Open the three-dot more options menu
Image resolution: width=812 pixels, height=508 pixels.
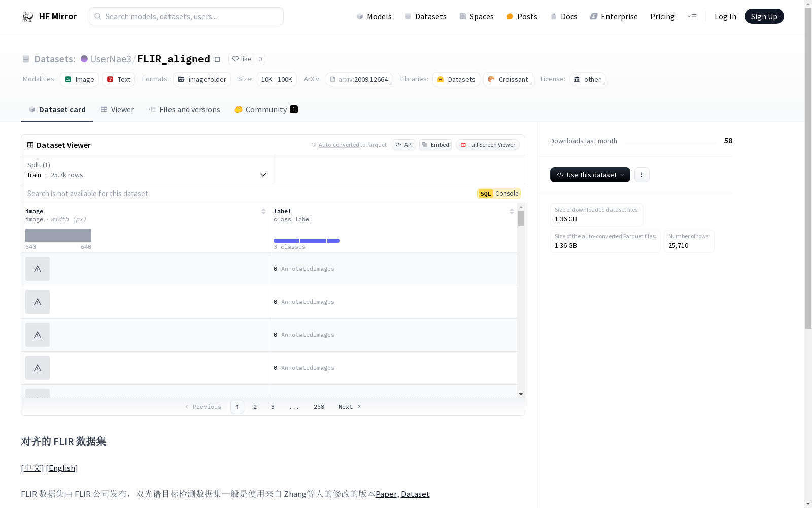[x=642, y=175]
